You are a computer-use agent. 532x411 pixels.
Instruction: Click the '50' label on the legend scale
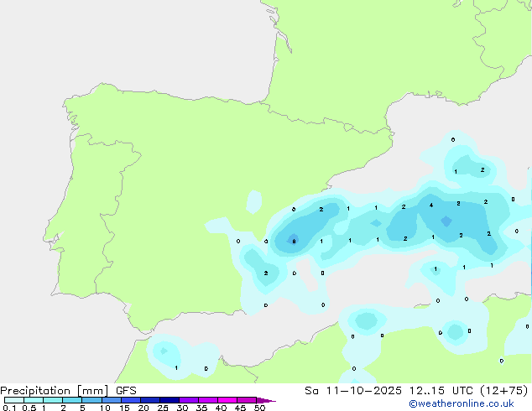(x=259, y=408)
